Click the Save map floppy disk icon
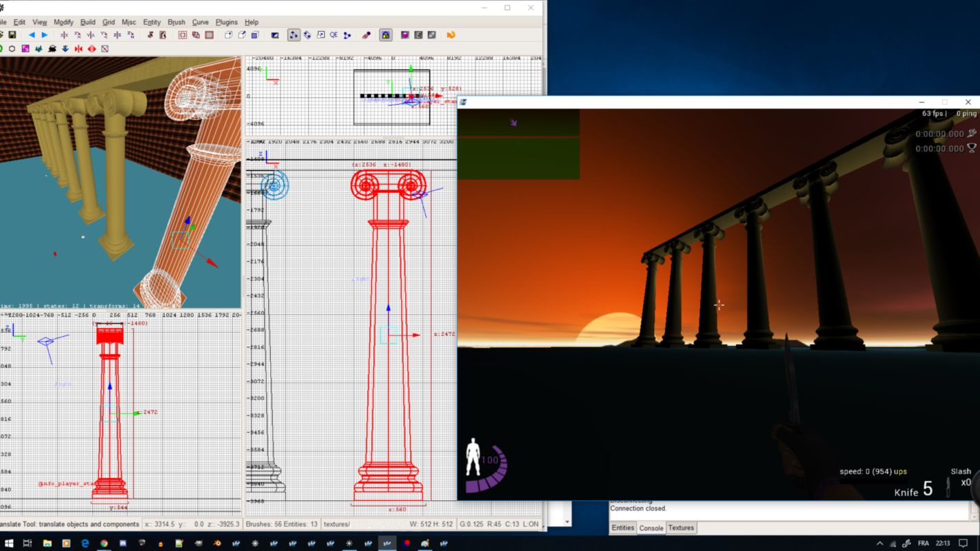The image size is (980, 551). pyautogui.click(x=12, y=35)
